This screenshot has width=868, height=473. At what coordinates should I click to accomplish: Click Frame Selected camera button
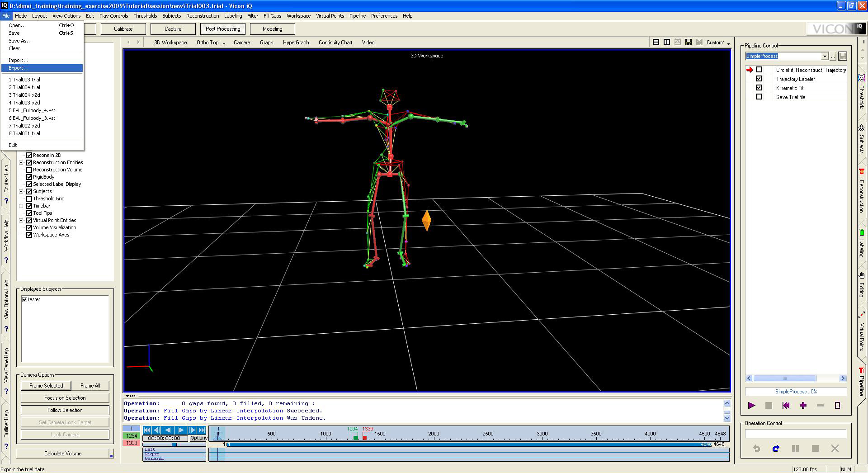point(46,386)
